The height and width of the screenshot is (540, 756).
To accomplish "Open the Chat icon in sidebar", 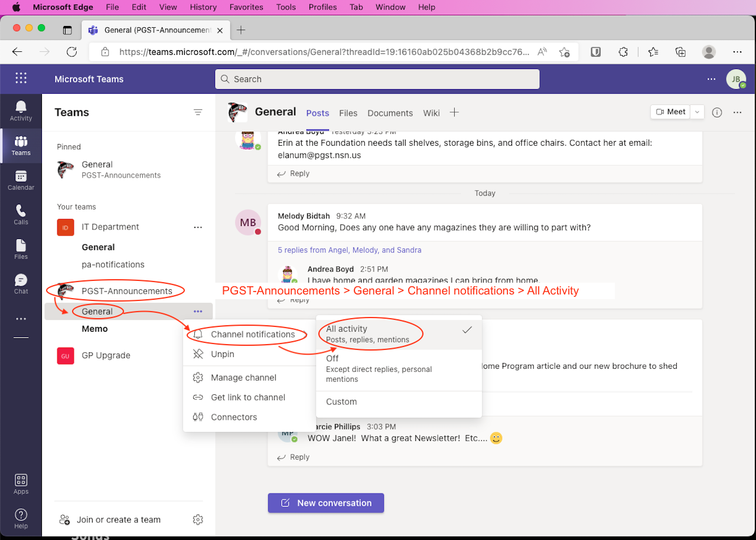I will (x=21, y=284).
